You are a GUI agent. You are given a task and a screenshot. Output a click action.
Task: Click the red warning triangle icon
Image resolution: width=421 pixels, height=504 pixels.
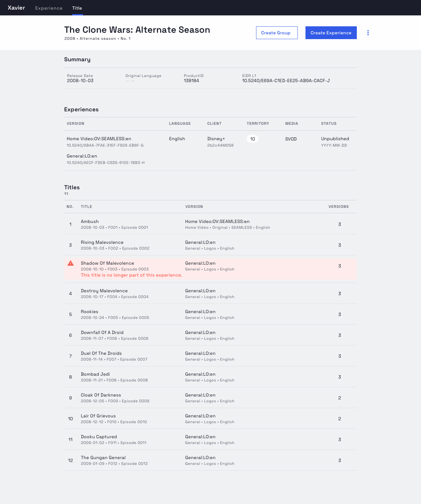click(x=71, y=263)
